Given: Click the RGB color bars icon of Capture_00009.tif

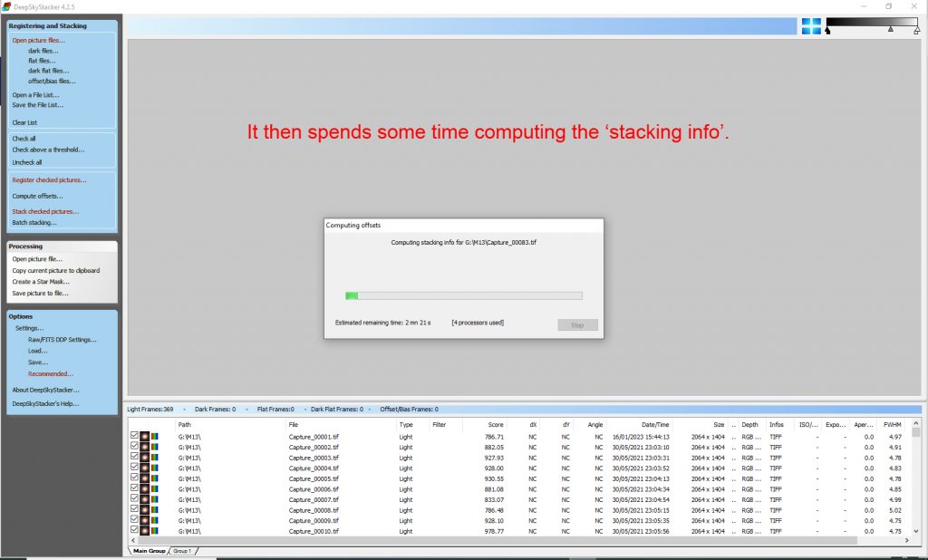Looking at the screenshot, I should point(154,521).
